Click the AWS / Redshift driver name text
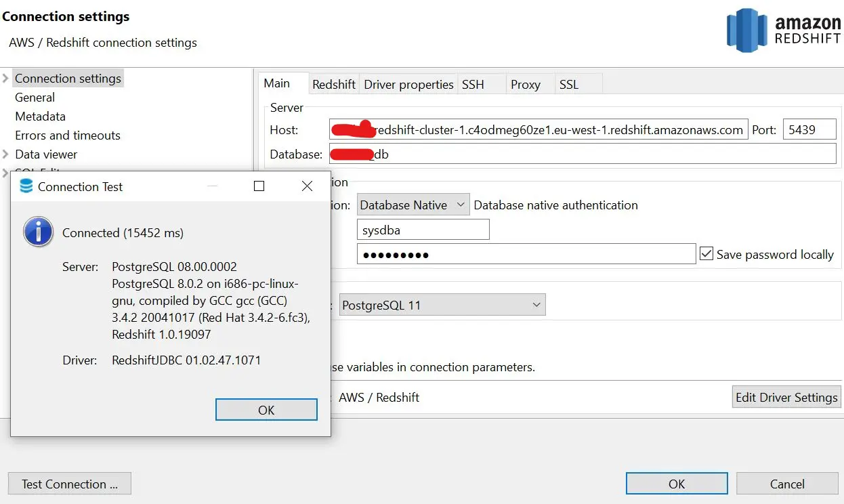 coord(379,397)
